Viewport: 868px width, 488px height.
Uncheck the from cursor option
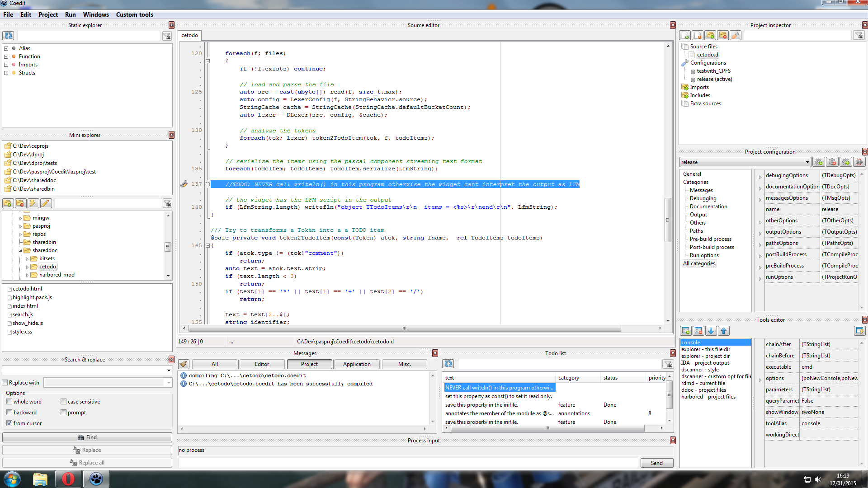click(x=9, y=423)
